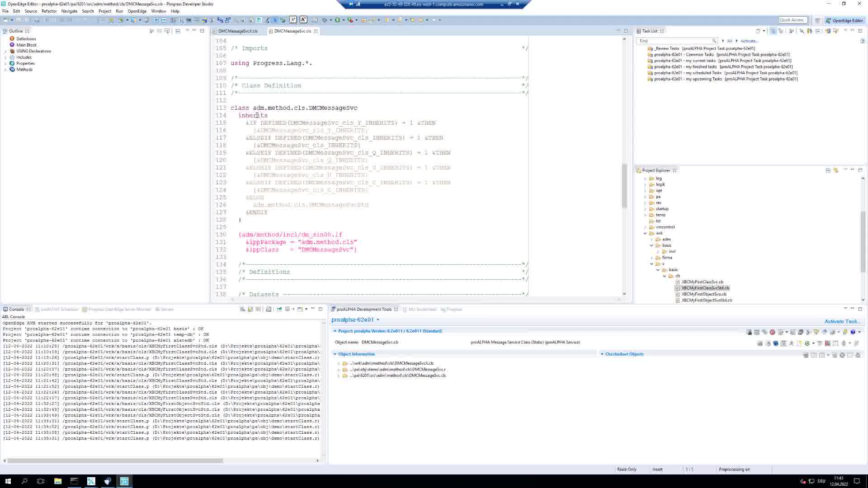Toggle second Outline toolbar filter icon

point(159,31)
